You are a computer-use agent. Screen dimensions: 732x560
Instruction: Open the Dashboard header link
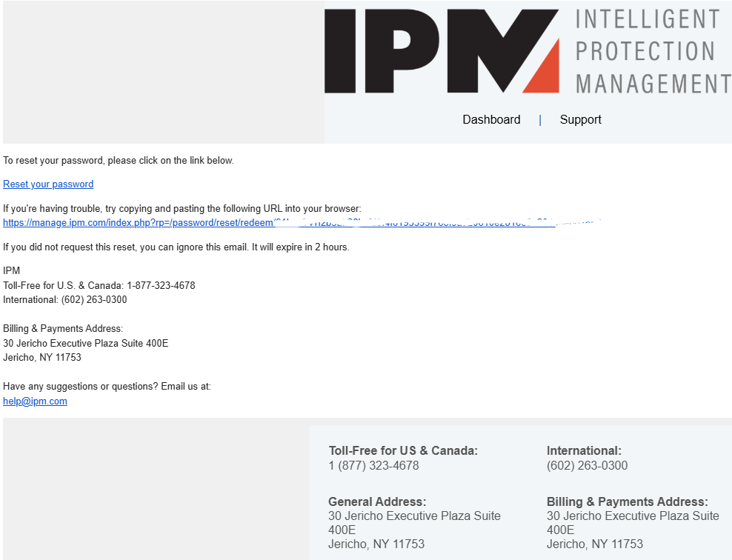[491, 119]
